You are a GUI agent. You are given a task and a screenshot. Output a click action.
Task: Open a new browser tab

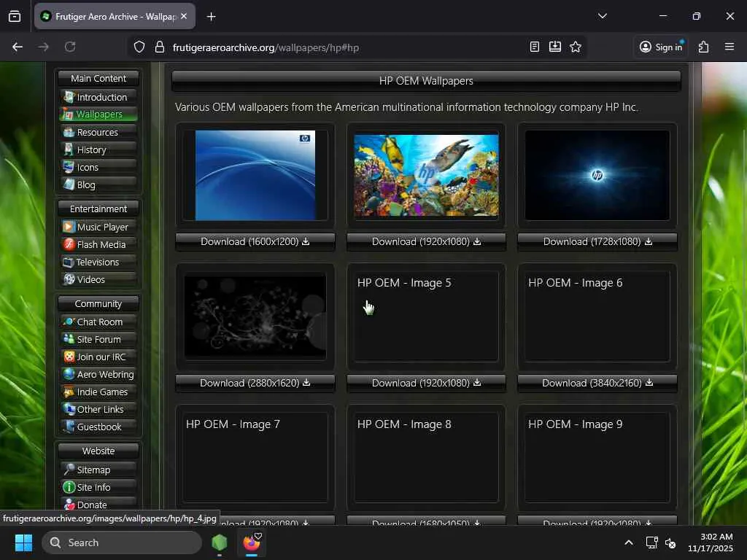211,16
